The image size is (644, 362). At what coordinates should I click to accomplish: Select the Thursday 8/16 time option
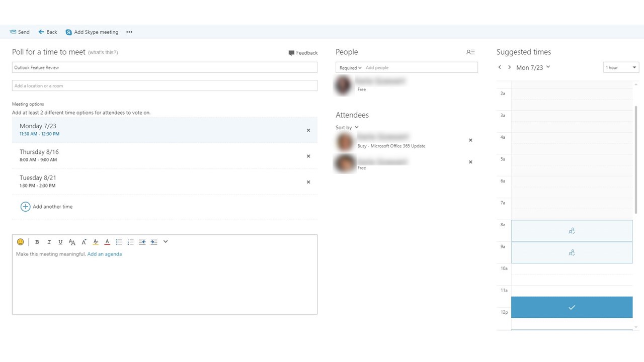tap(165, 156)
